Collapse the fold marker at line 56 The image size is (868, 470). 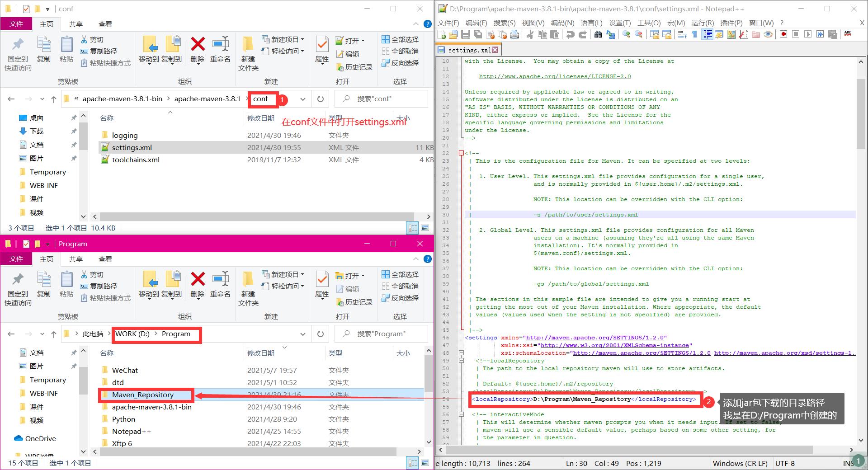click(x=461, y=414)
